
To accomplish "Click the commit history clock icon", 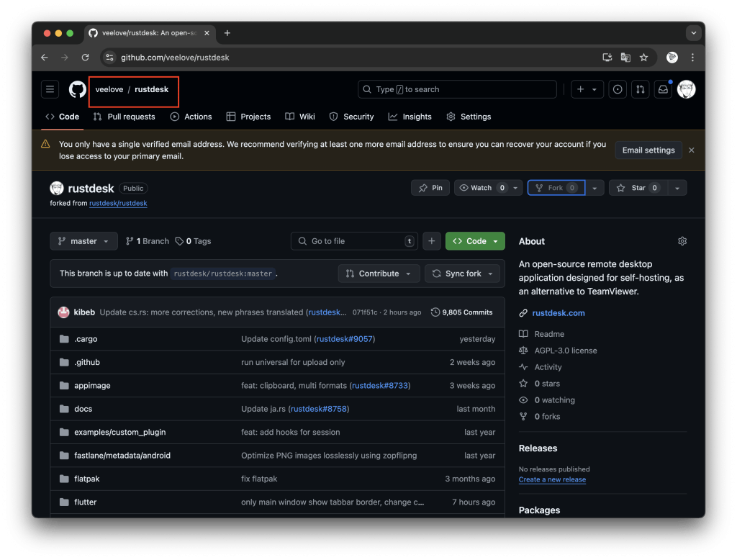I will click(x=435, y=312).
